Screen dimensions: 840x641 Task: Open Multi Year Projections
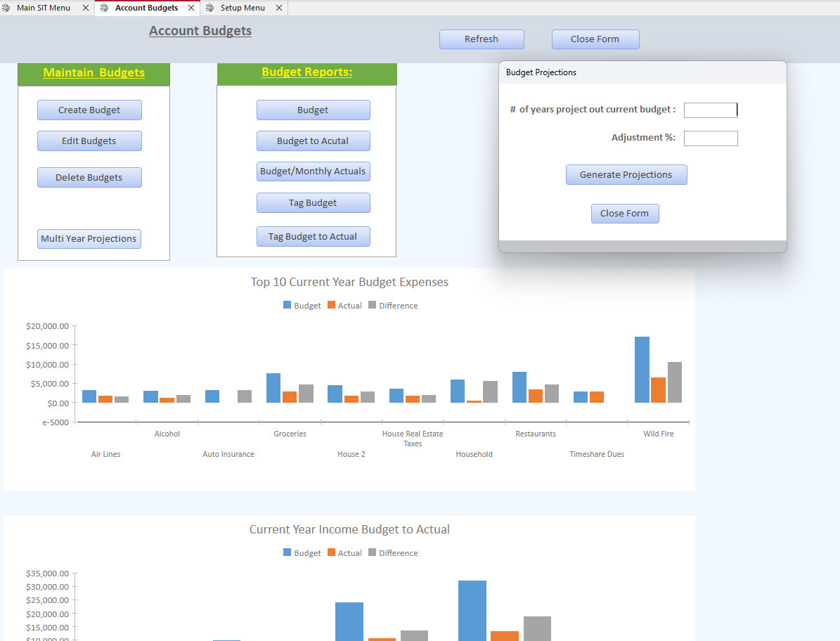[89, 239]
